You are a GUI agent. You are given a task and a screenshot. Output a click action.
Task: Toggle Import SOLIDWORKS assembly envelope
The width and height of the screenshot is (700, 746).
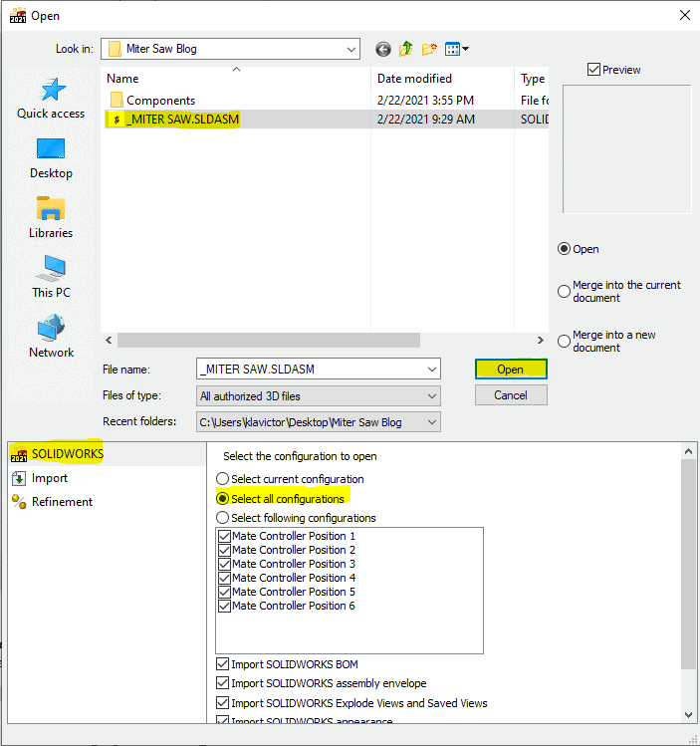click(x=223, y=683)
